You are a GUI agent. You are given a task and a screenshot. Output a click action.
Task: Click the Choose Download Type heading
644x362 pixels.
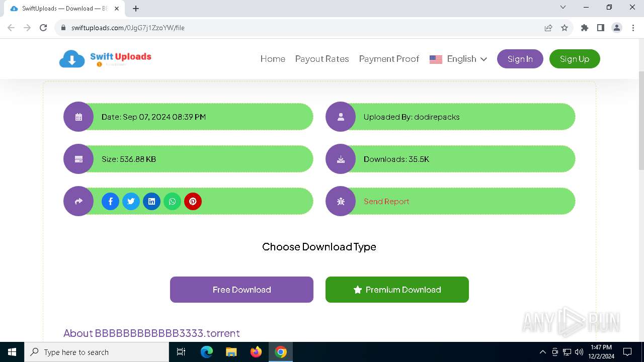[319, 247]
